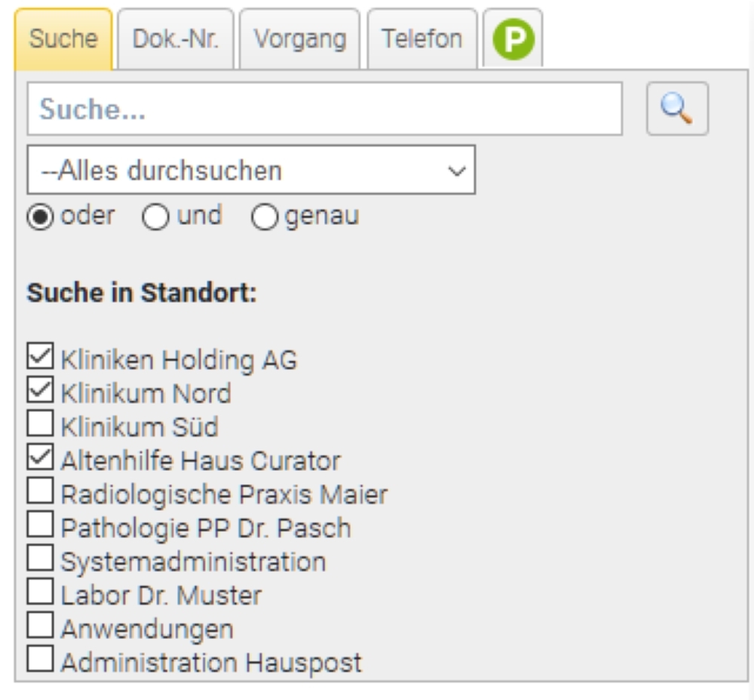Uncheck Kliniken Holding AG
754x700 pixels.
(x=40, y=357)
